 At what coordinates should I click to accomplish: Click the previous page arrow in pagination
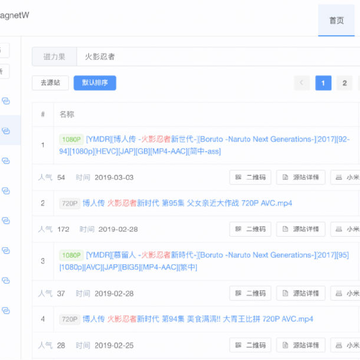pyautogui.click(x=302, y=83)
